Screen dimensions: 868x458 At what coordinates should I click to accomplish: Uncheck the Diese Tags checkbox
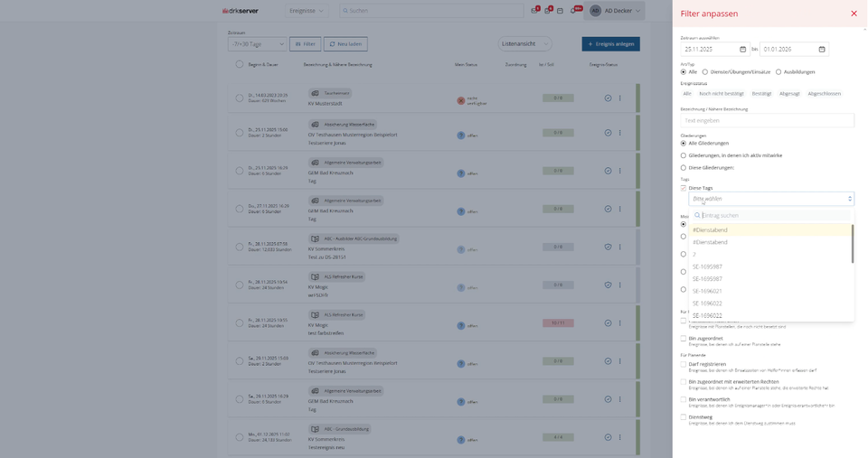684,188
